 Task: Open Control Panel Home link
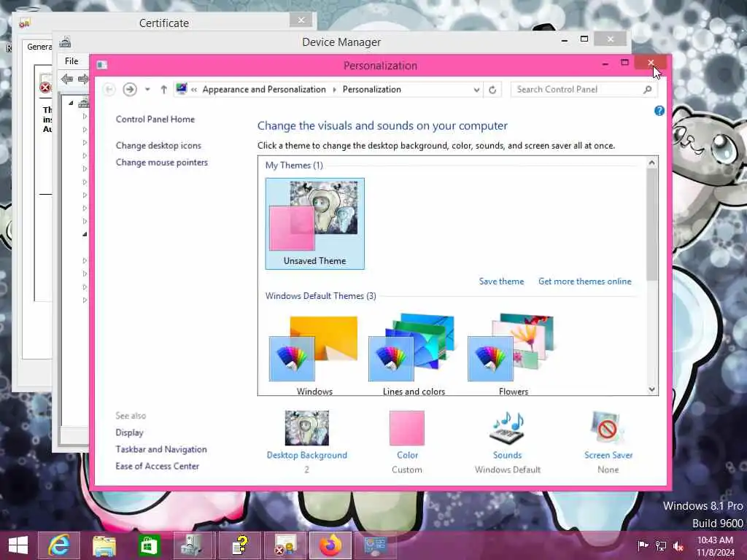[x=155, y=119]
